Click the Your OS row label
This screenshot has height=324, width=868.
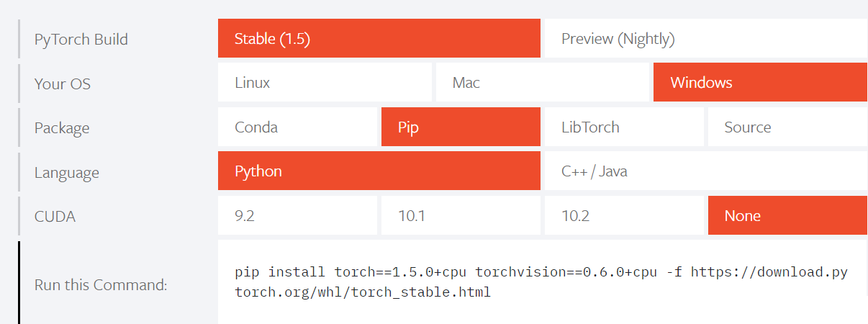[63, 84]
